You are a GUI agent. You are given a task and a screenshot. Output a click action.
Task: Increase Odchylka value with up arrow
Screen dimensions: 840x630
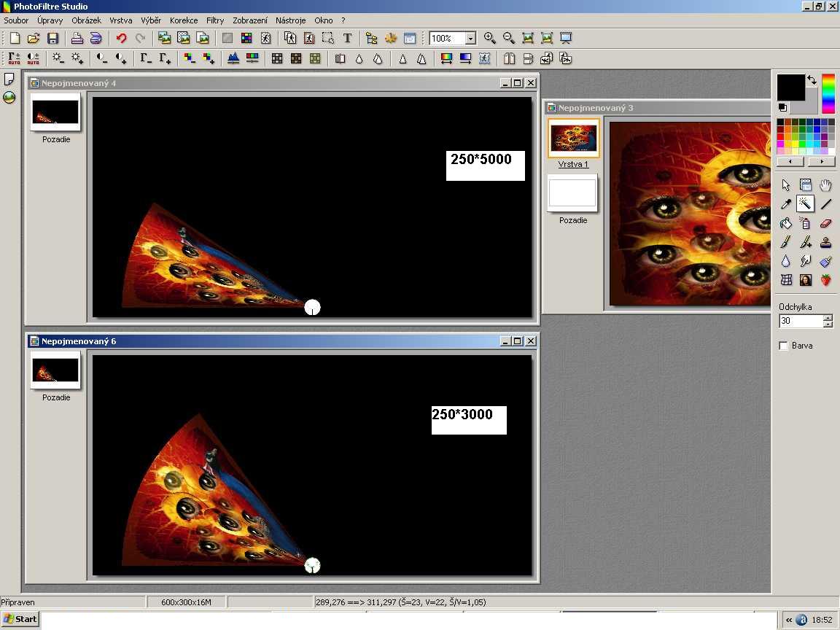(x=828, y=317)
